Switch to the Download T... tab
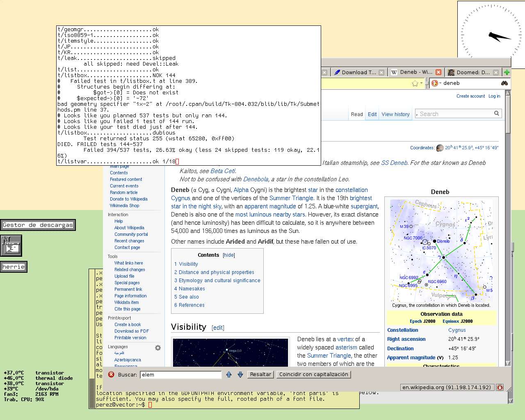Screen dimensions: 525x420 click(x=358, y=72)
